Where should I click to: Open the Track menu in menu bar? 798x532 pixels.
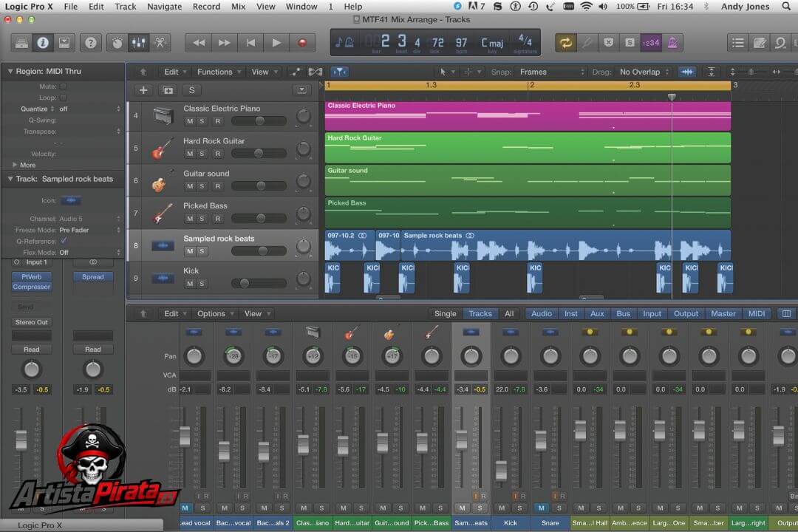click(x=125, y=7)
